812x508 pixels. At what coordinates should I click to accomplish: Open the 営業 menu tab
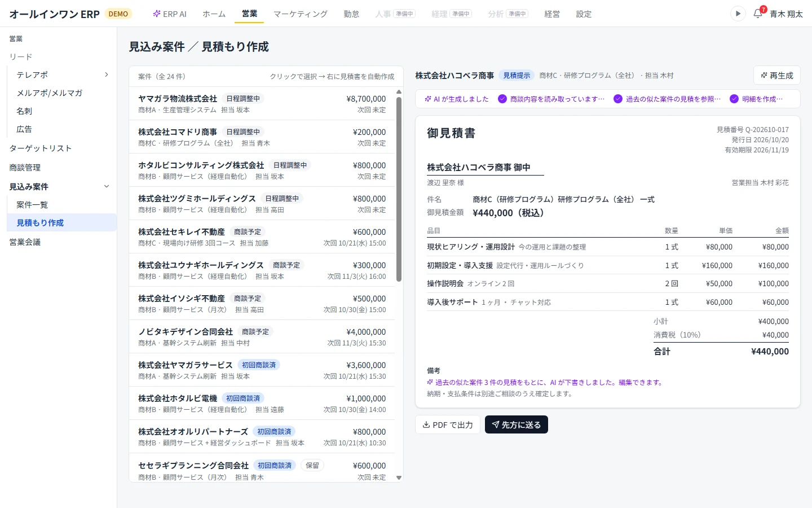point(250,14)
